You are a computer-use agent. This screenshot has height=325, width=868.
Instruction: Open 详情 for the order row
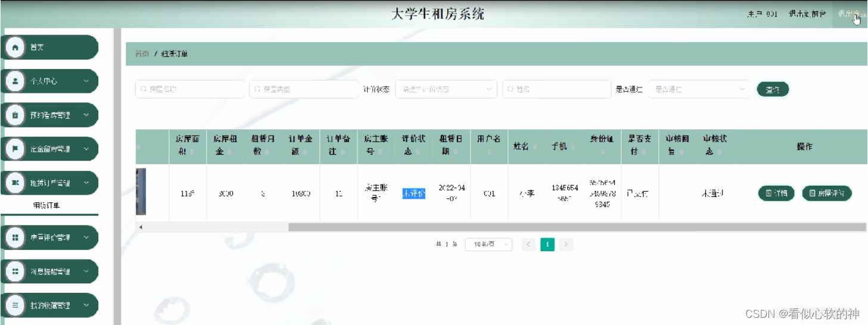(x=776, y=193)
